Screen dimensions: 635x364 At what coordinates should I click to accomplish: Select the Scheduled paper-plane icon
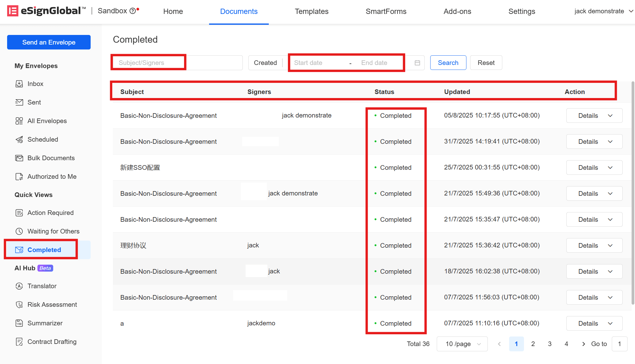[x=19, y=139]
